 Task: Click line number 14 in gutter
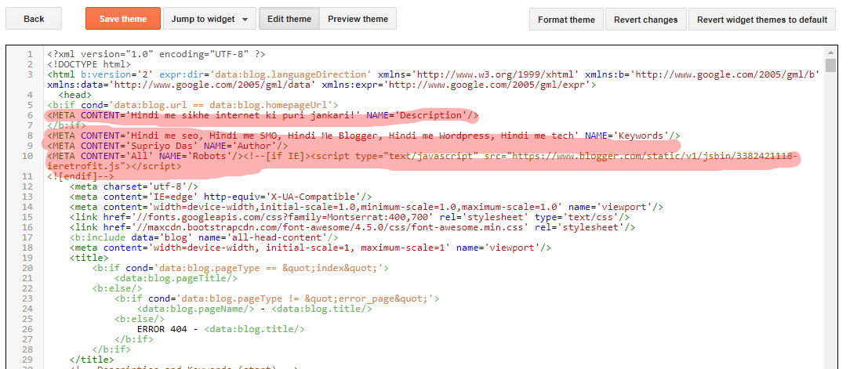click(29, 206)
